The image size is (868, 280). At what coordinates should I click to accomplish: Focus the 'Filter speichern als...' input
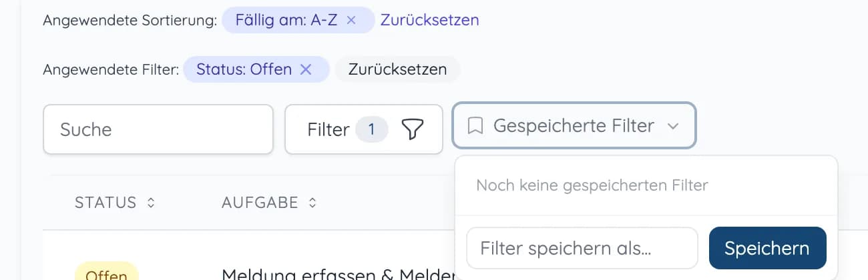582,248
